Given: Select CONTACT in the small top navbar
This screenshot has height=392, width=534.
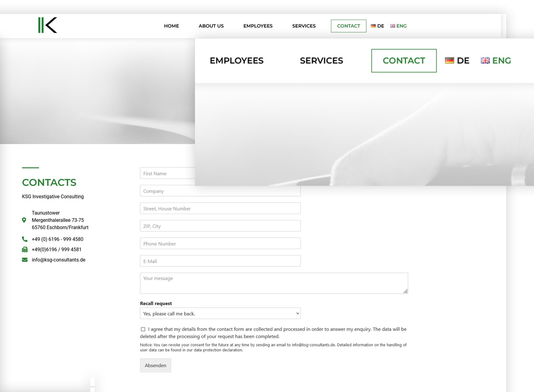Looking at the screenshot, I should [x=348, y=26].
